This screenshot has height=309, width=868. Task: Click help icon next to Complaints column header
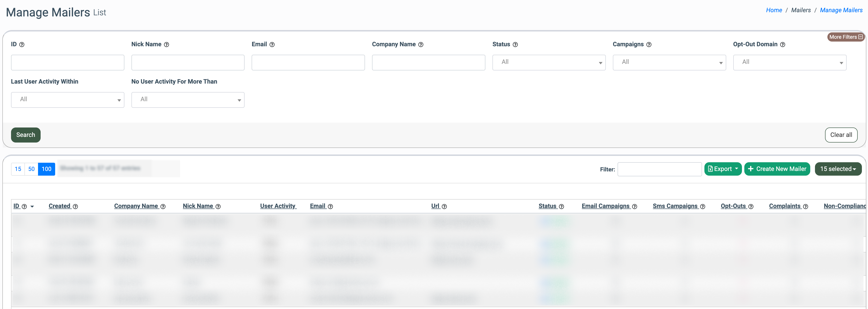coord(805,207)
